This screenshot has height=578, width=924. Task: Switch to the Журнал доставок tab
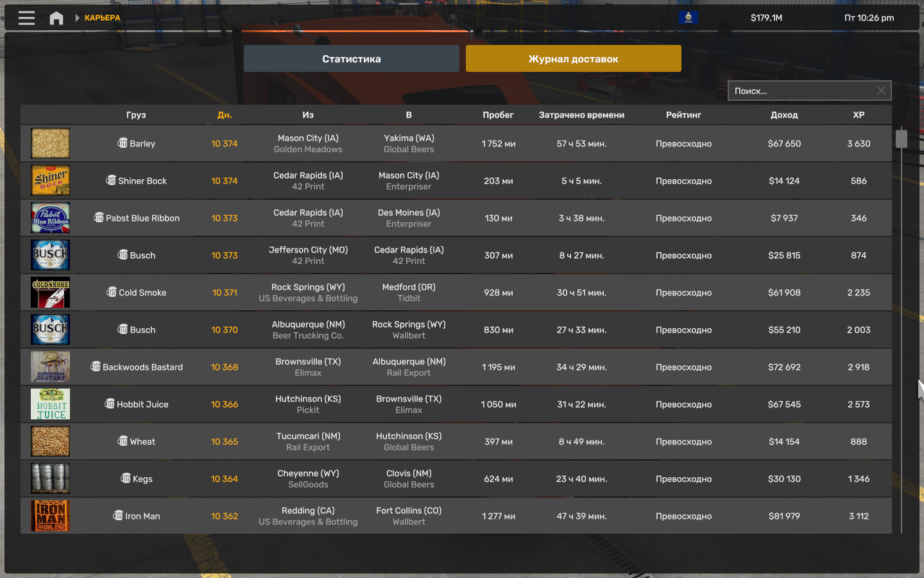click(574, 58)
